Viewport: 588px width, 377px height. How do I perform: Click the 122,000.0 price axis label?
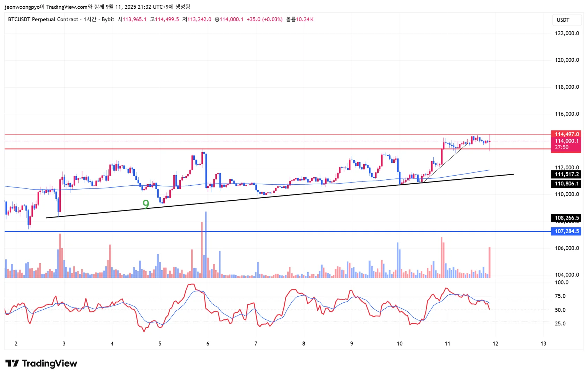coord(567,33)
